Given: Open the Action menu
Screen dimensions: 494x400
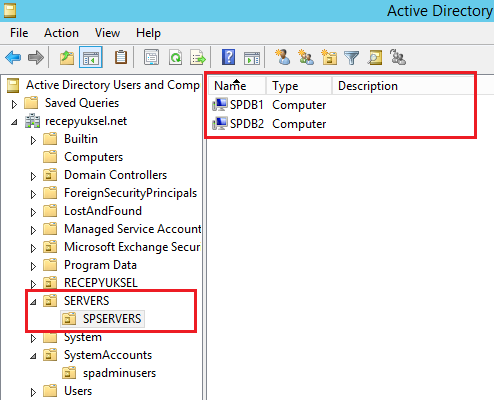Looking at the screenshot, I should click(x=61, y=33).
